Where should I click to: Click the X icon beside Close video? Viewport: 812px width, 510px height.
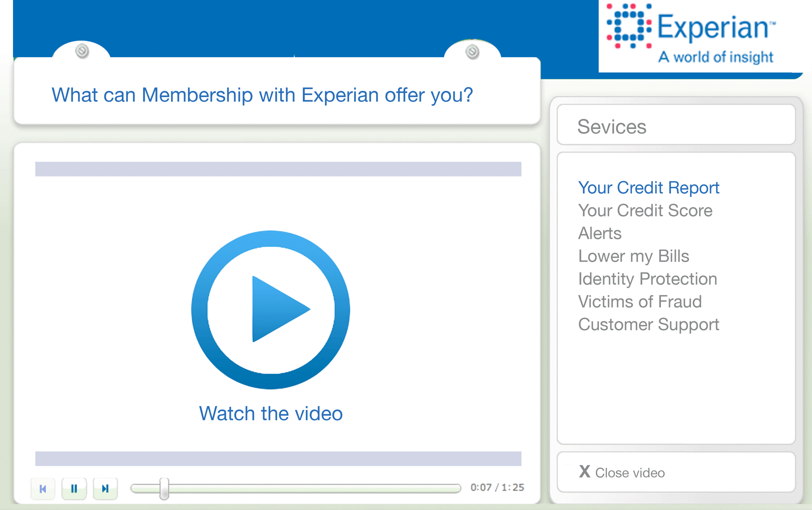pyautogui.click(x=585, y=472)
